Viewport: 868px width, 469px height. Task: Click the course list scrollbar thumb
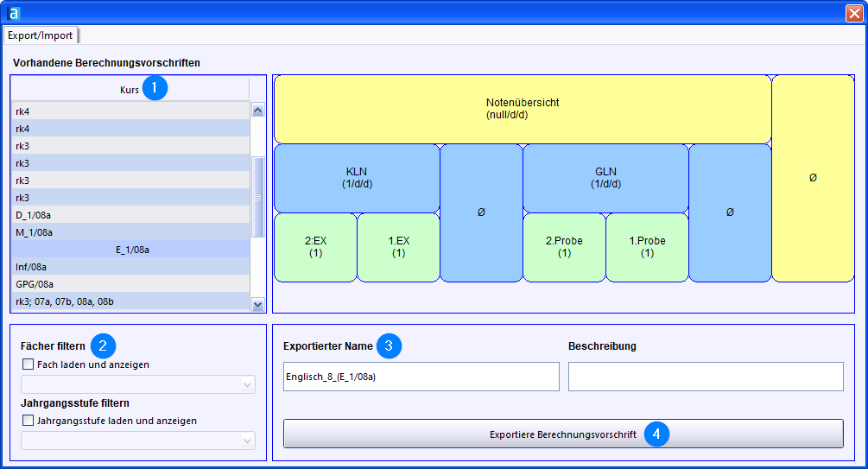pos(258,197)
